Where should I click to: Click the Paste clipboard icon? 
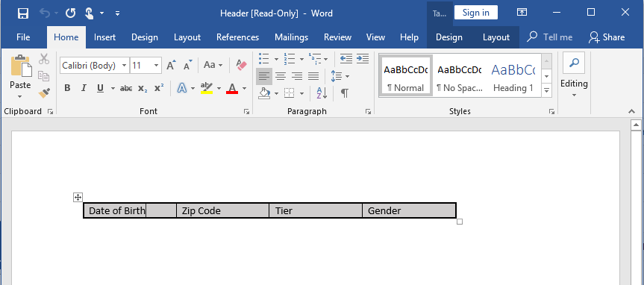click(x=21, y=66)
